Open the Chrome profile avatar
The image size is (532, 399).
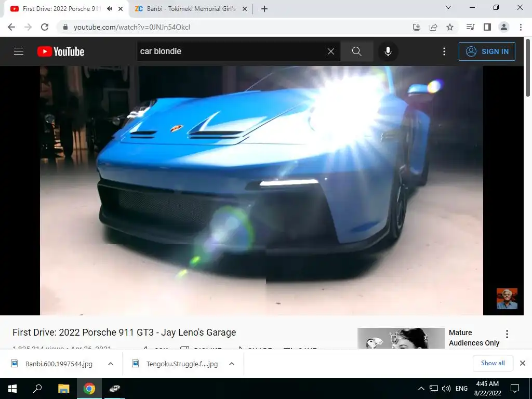pos(504,27)
